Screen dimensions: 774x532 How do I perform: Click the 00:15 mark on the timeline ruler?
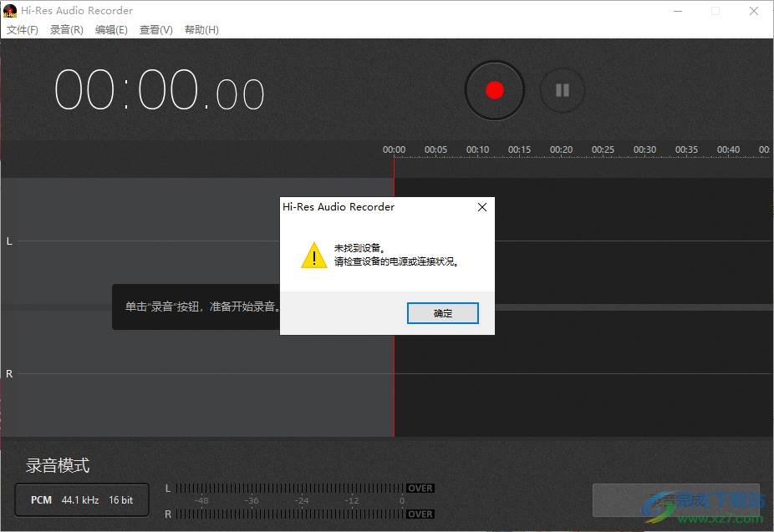click(519, 149)
